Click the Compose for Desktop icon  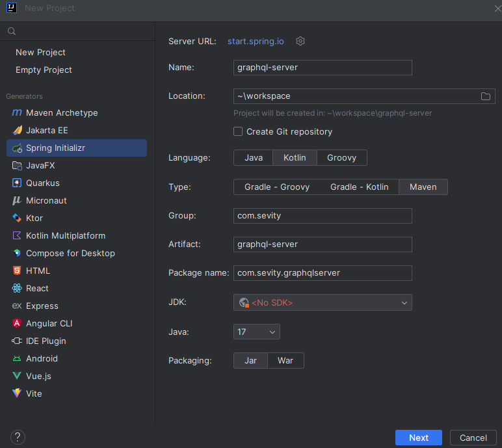[17, 253]
